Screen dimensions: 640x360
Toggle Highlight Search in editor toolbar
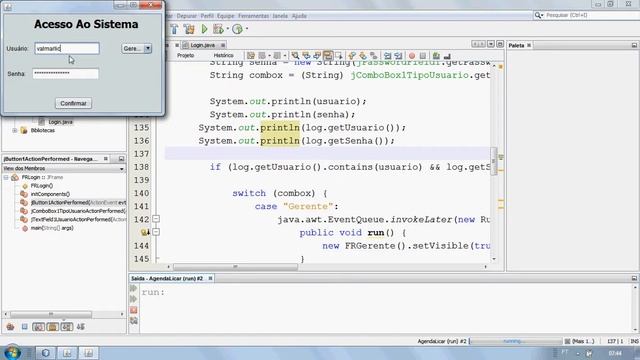coord(328,56)
